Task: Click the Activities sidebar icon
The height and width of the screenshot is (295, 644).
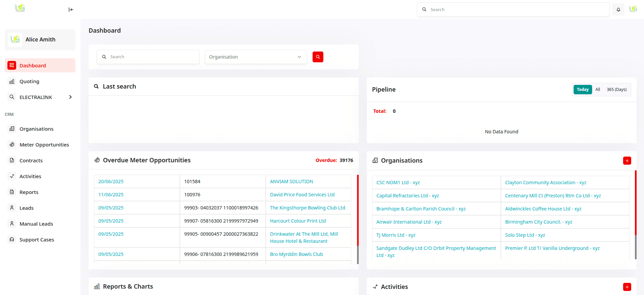Action: [x=12, y=176]
